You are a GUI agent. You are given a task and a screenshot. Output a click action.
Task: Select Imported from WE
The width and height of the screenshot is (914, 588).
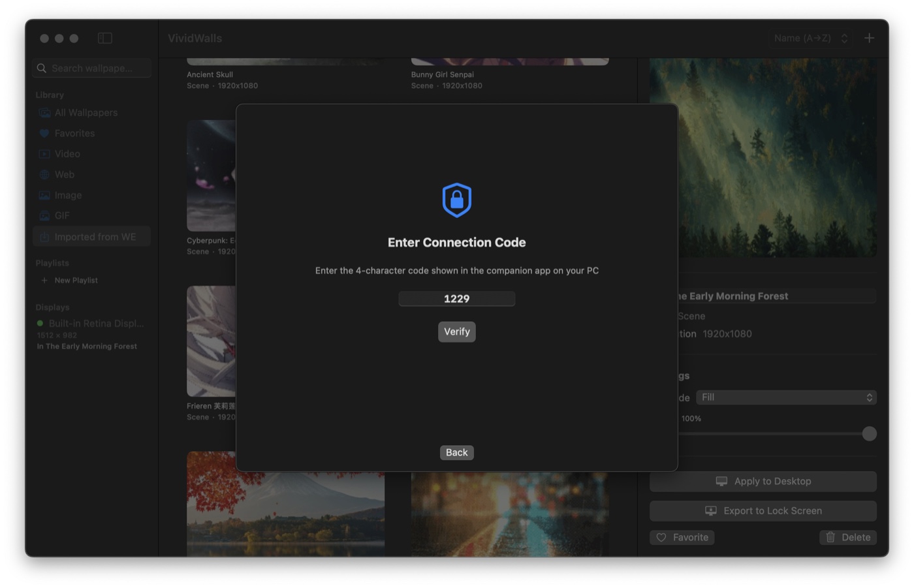tap(91, 236)
